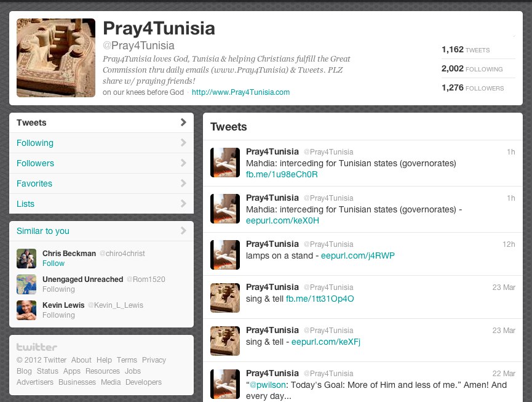Click the chevron next to Tweets
The image size is (532, 402).
click(x=183, y=123)
